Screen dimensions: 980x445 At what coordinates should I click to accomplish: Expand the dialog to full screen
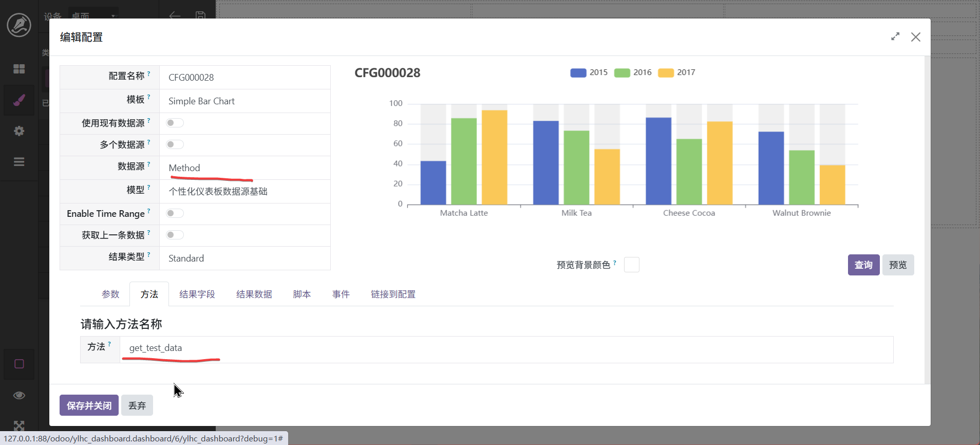point(895,36)
